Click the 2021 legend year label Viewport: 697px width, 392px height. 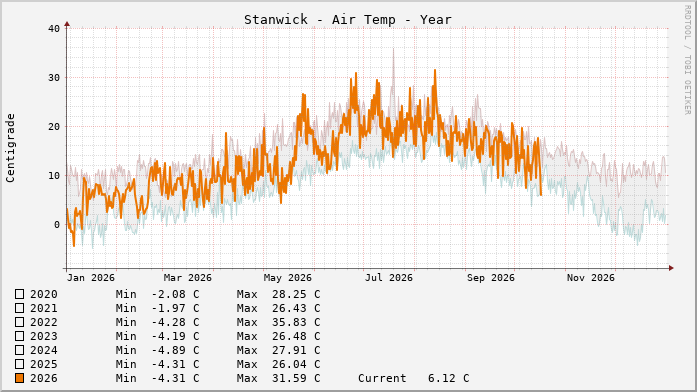(x=44, y=308)
